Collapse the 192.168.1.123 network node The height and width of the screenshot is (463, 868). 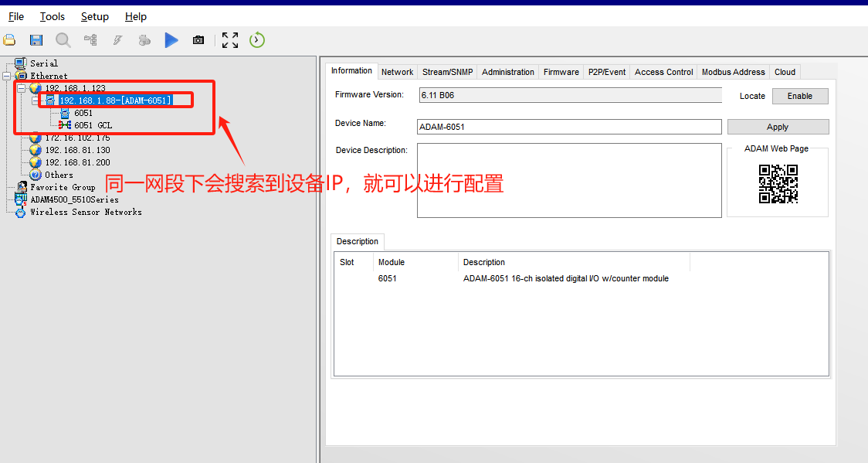[x=22, y=88]
